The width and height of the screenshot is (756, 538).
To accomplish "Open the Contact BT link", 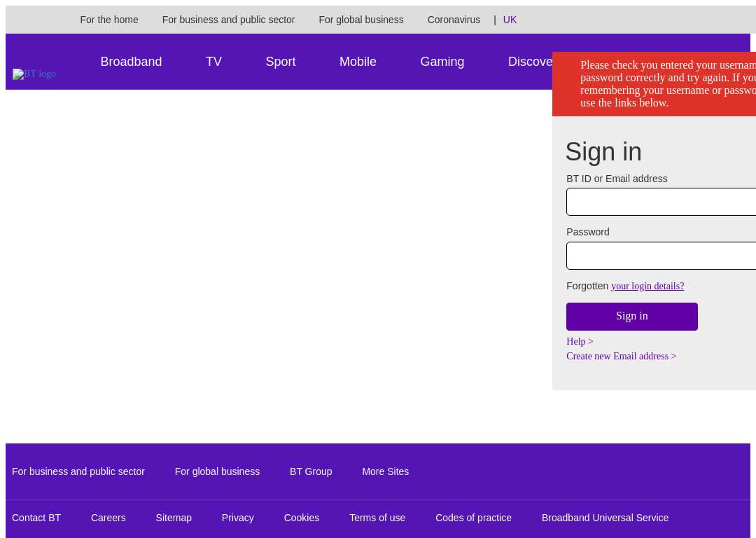I will 36,518.
